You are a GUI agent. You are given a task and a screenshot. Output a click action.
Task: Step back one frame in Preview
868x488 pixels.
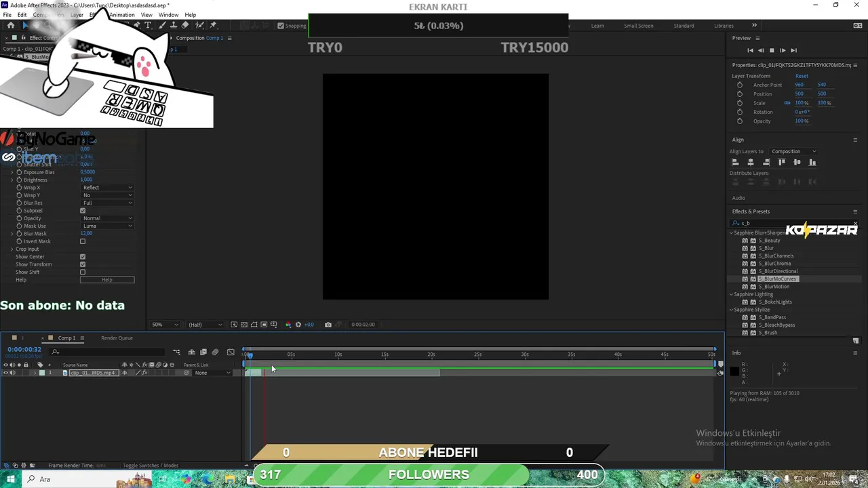(x=761, y=50)
